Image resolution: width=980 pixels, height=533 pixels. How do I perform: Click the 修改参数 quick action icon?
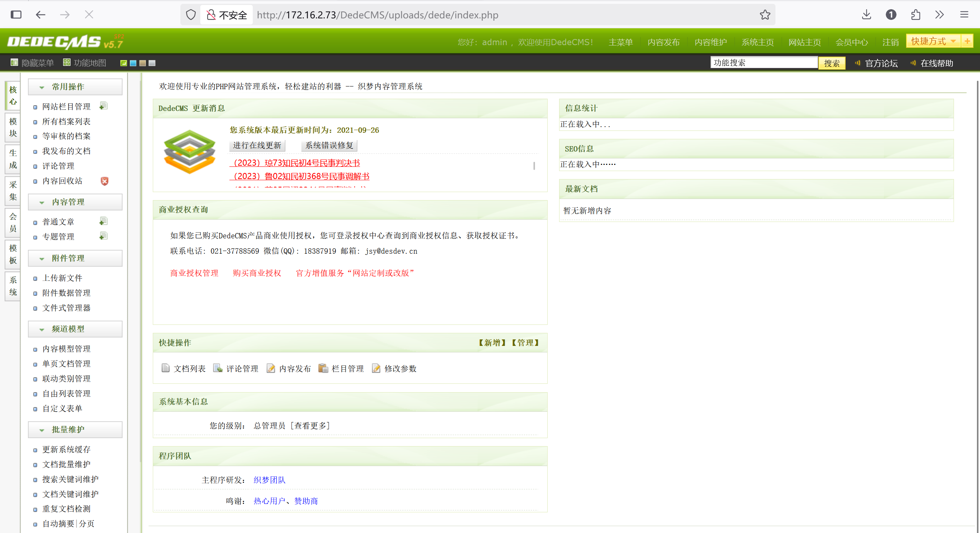pos(376,368)
